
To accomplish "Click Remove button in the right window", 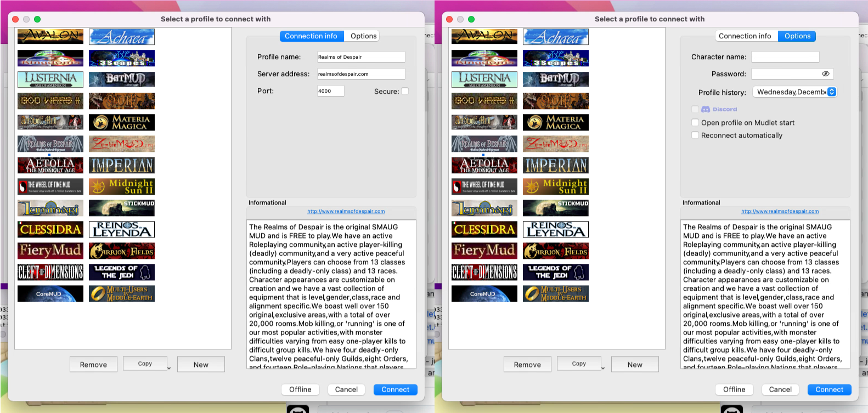I will 527,364.
